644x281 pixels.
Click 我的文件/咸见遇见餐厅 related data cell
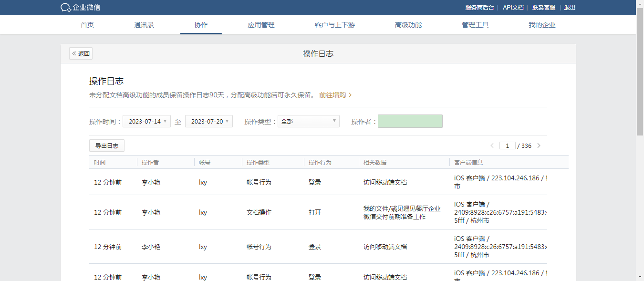(x=402, y=212)
